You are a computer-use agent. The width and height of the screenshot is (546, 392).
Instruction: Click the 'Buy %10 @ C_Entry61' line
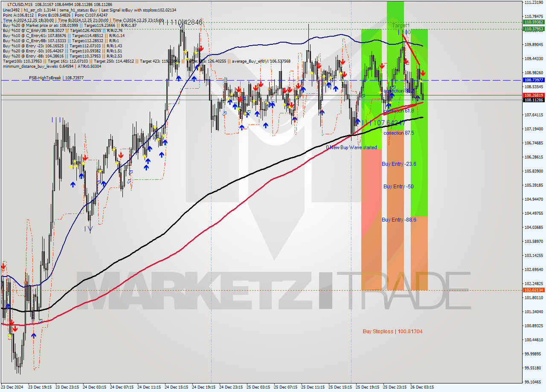(64, 35)
